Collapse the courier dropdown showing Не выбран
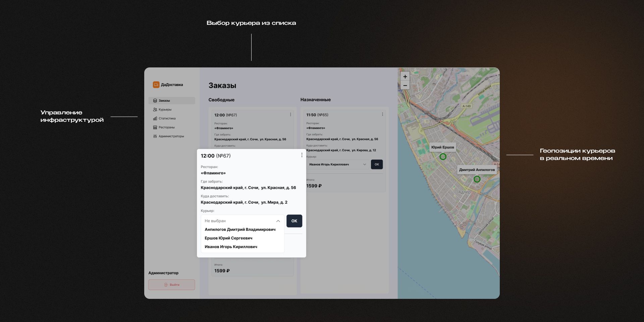This screenshot has height=322, width=644. click(243, 221)
